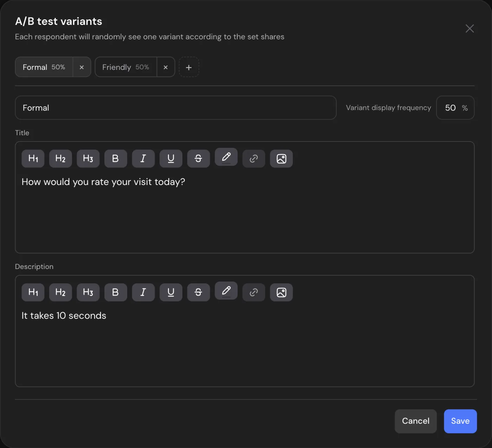Set the variant display frequency percentage
This screenshot has height=448, width=492.
[x=455, y=108]
